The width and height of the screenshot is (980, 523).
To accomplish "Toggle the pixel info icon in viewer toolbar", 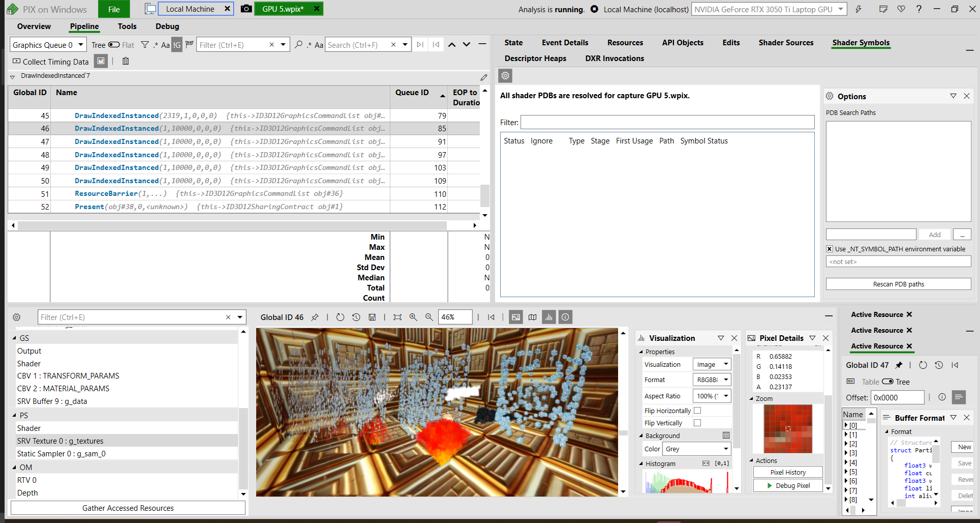I will pyautogui.click(x=565, y=317).
